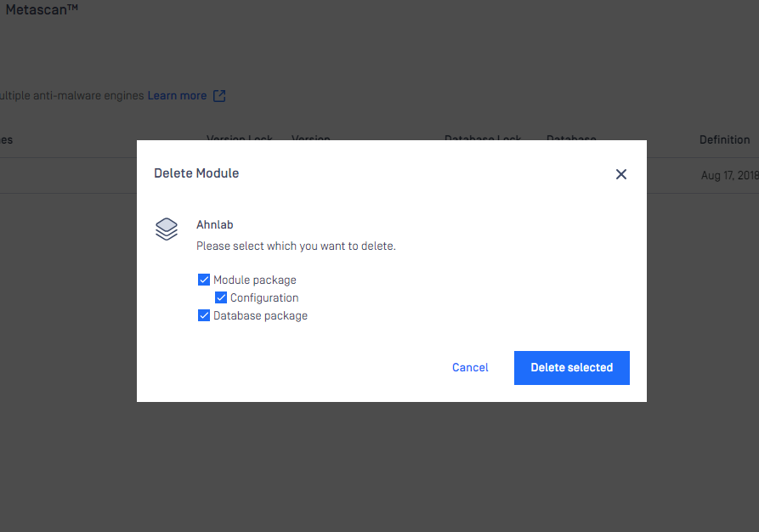Click the Cancel link in the dialog
This screenshot has height=532, width=759.
470,367
